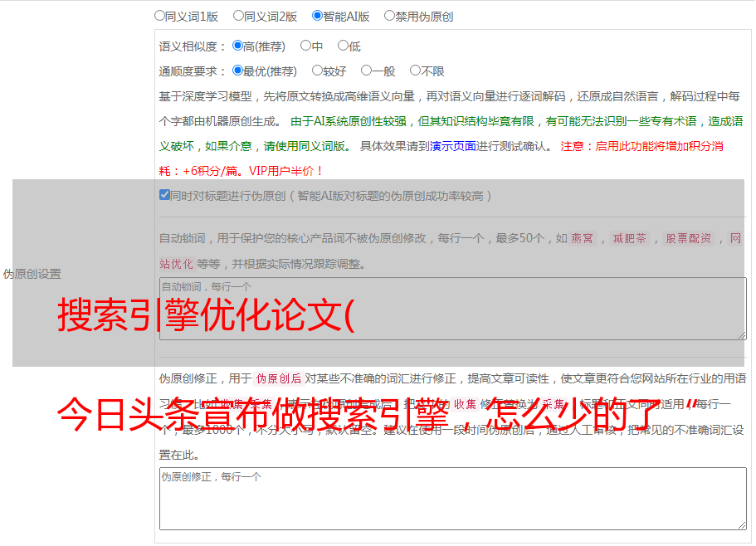756x546 pixels.
Task: Focus the 自动锁词 textarea
Action: 453,309
